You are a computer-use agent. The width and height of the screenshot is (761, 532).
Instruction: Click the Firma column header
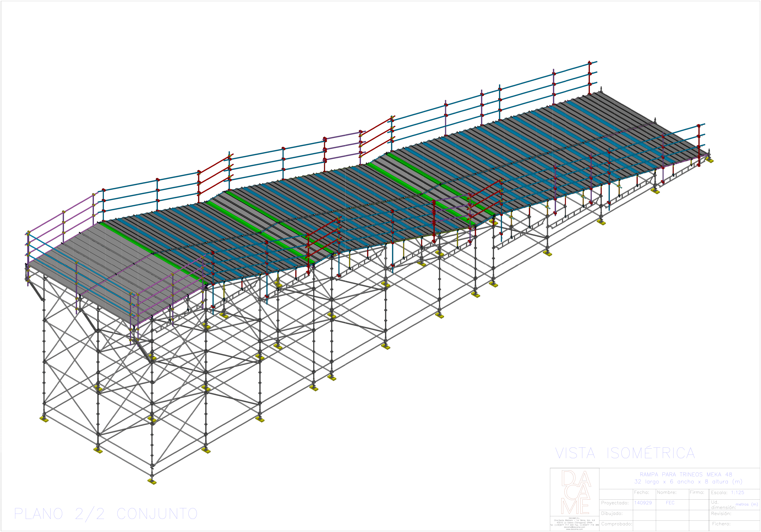click(697, 493)
